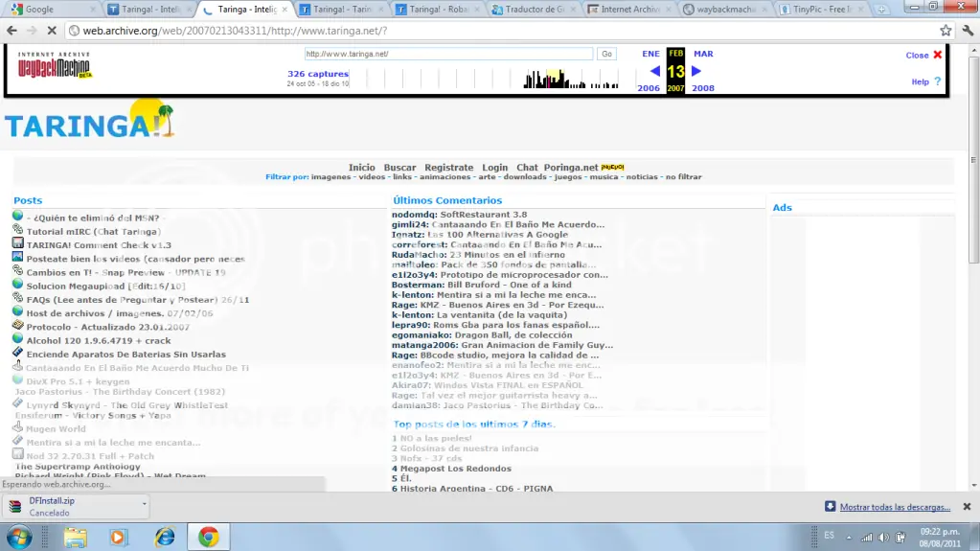Click icon beside ¿Quién te eliminó del MSN?
Screen dimensions: 980x551
(17, 216)
